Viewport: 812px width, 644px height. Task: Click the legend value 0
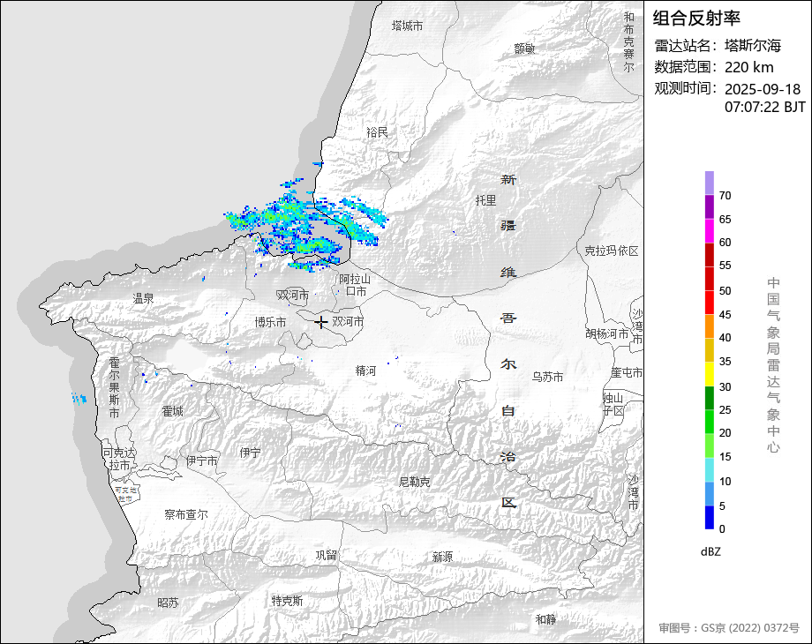click(x=722, y=529)
